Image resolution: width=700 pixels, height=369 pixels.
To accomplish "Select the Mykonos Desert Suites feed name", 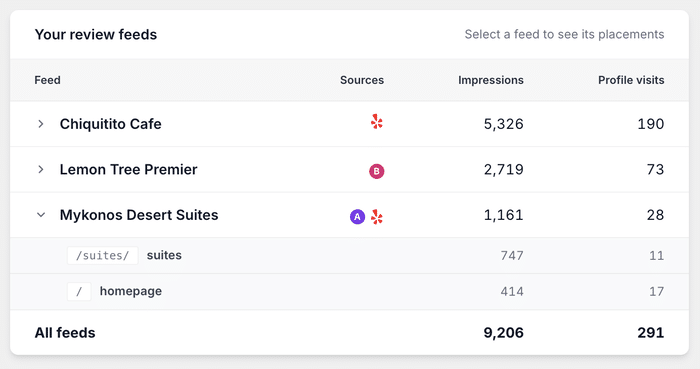I will pyautogui.click(x=139, y=215).
